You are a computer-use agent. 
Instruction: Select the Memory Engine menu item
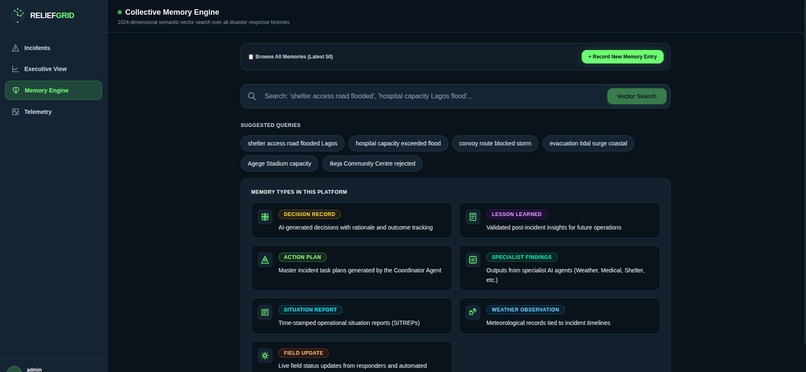pyautogui.click(x=53, y=90)
